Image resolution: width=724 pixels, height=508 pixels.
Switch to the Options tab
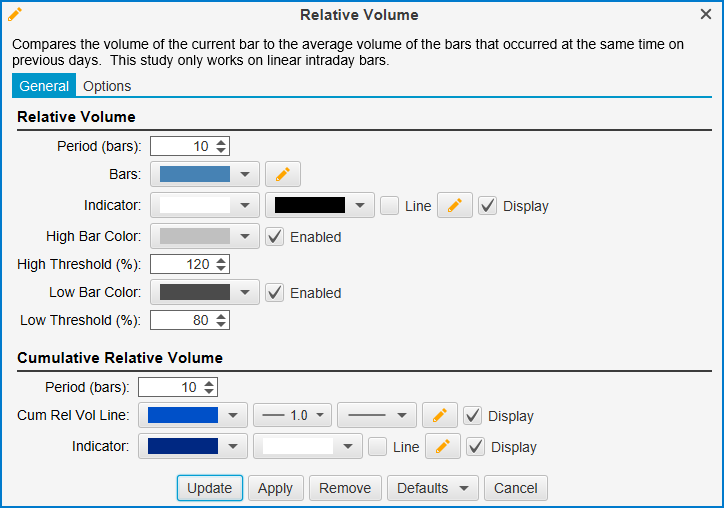coord(107,86)
